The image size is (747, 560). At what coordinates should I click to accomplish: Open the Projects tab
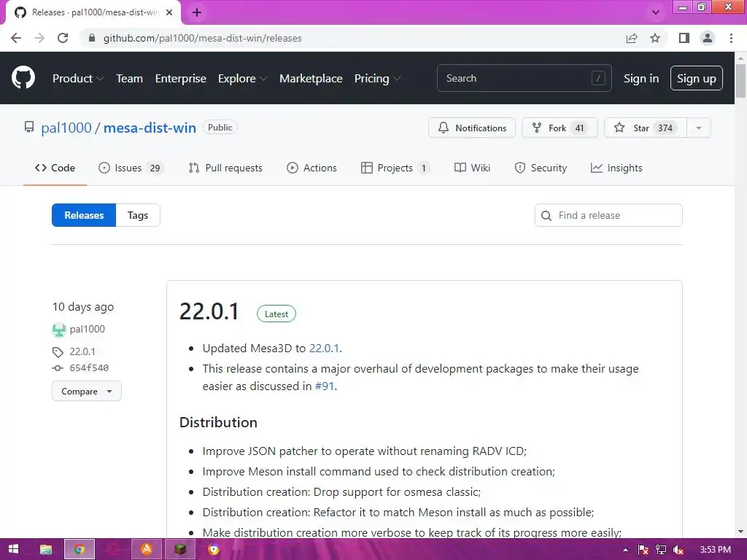click(395, 168)
